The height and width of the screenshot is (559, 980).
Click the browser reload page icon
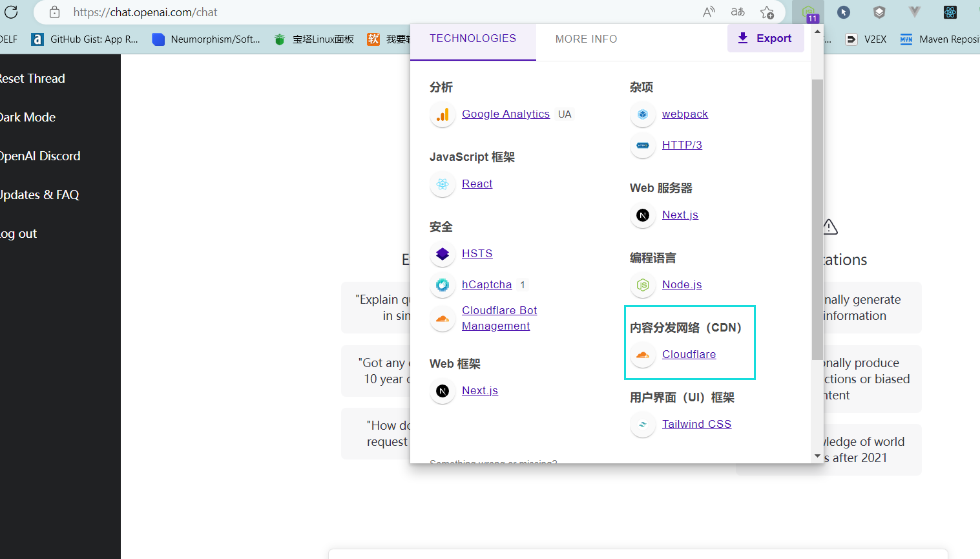click(10, 12)
